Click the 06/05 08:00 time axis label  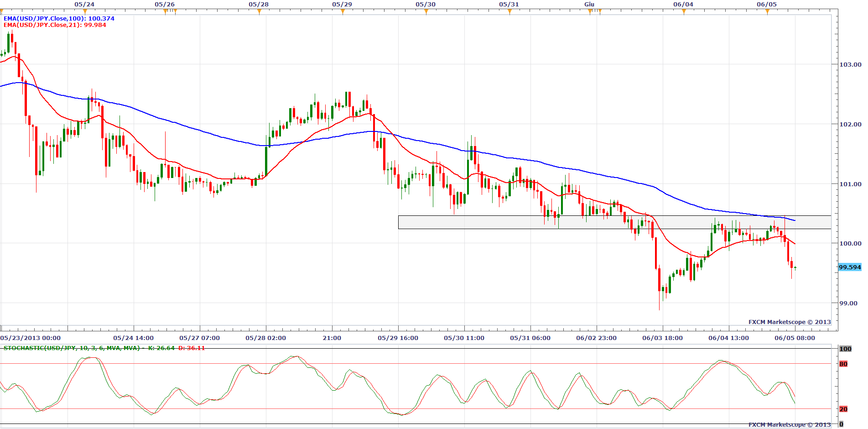click(x=795, y=338)
